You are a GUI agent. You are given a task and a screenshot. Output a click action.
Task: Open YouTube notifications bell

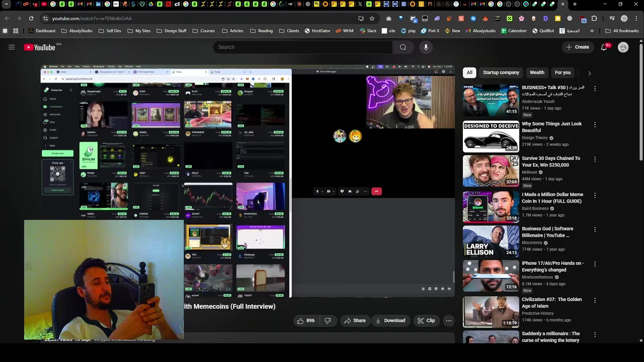604,47
